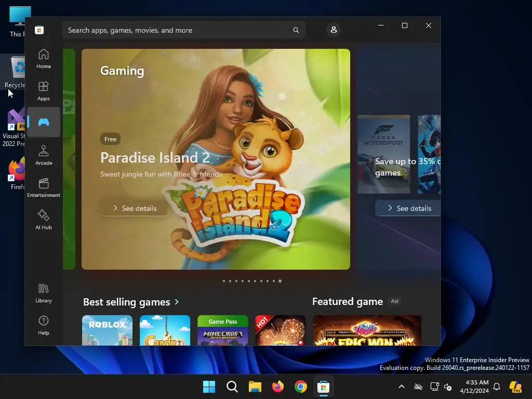The image size is (532, 399).
Task: Open the Roblox game tile
Action: [107, 330]
